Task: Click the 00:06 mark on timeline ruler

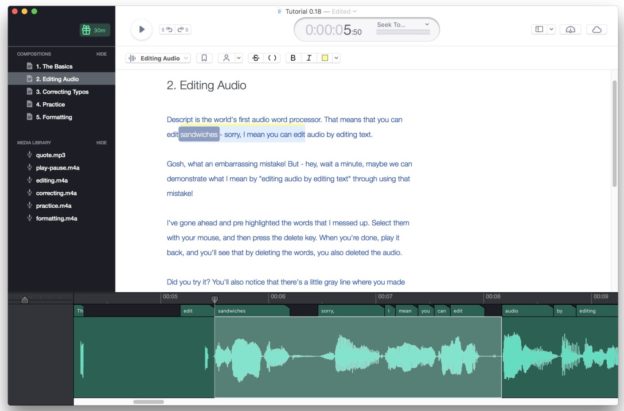Action: tap(278, 297)
